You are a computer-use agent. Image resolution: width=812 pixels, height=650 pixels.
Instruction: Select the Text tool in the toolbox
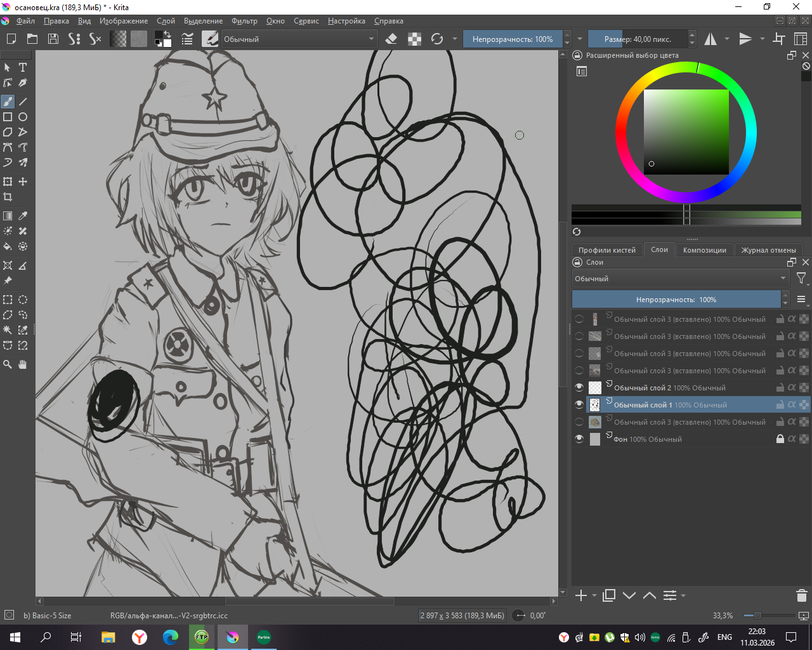[x=23, y=67]
